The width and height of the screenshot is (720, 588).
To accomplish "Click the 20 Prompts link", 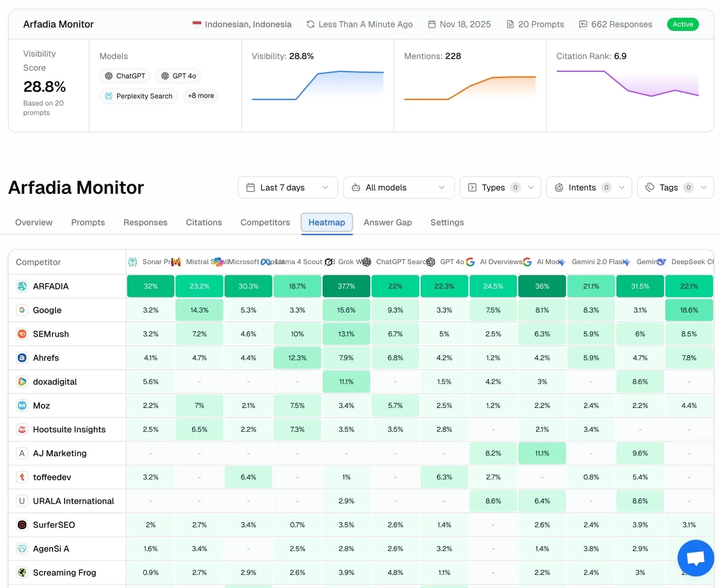I will tap(535, 24).
